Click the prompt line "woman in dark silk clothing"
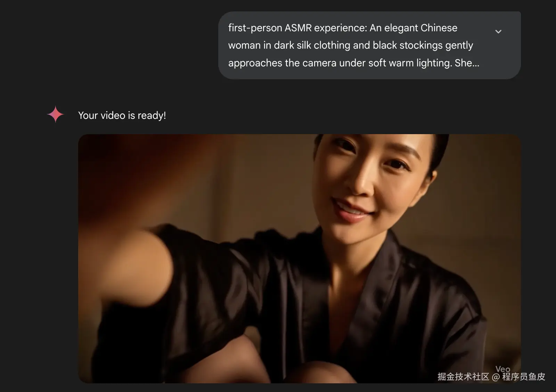The image size is (556, 392). pos(289,45)
